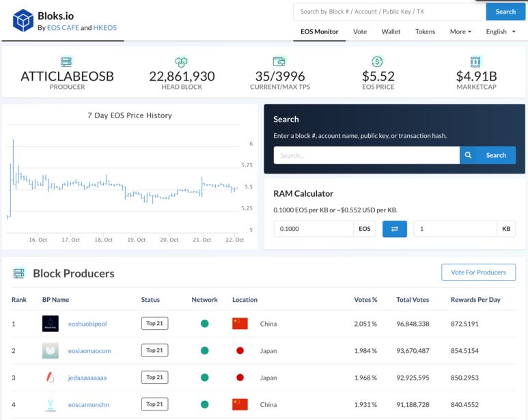Click the eoshuobipool producer logo

[51, 324]
